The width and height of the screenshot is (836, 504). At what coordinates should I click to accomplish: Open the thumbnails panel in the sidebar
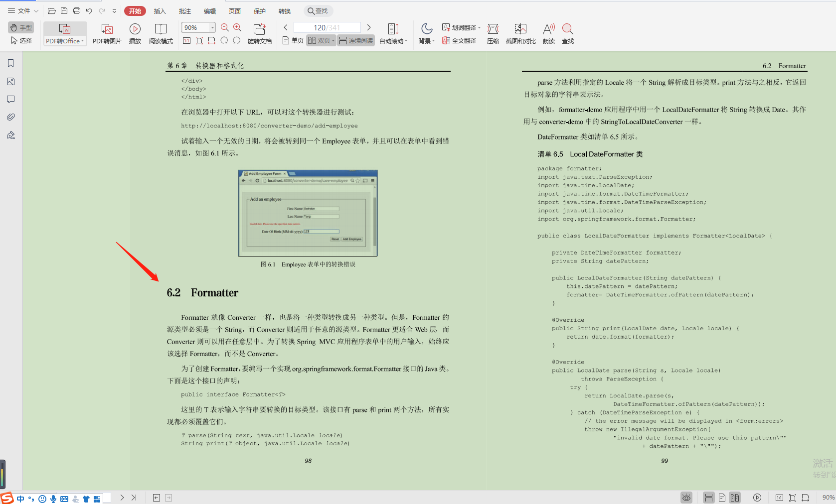tap(11, 81)
